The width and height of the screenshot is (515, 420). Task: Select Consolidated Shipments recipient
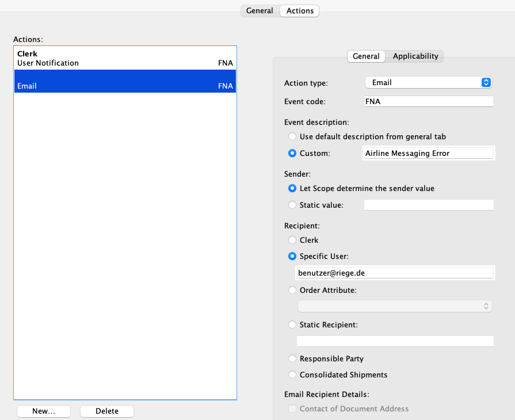[x=292, y=374]
